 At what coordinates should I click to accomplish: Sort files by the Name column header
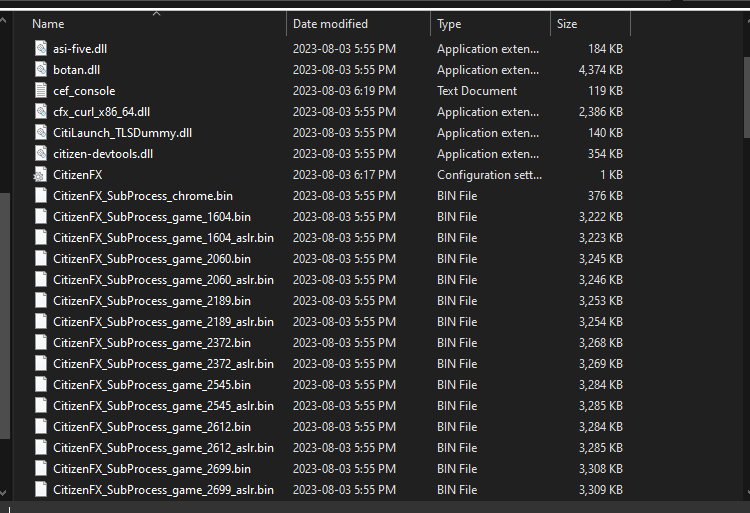(x=48, y=24)
